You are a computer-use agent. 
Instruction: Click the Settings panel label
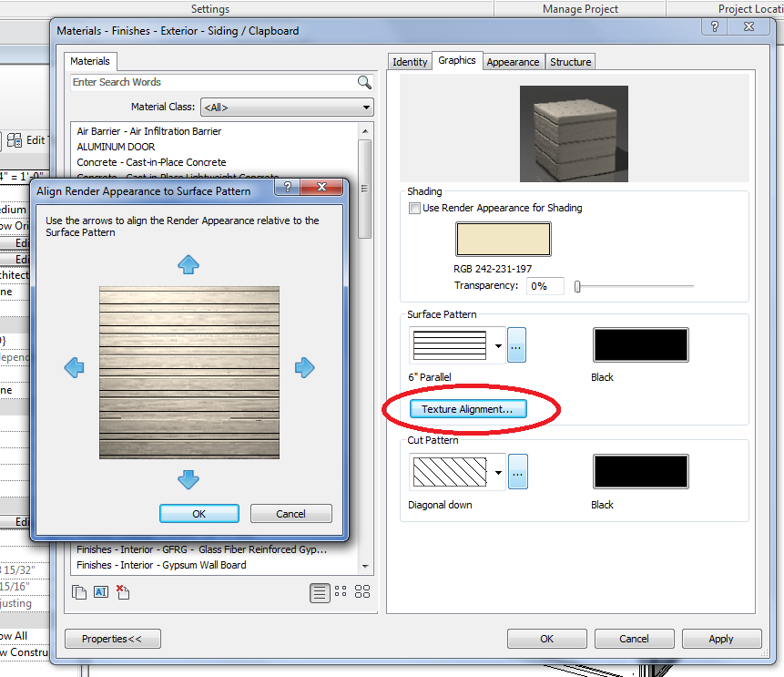coord(210,9)
